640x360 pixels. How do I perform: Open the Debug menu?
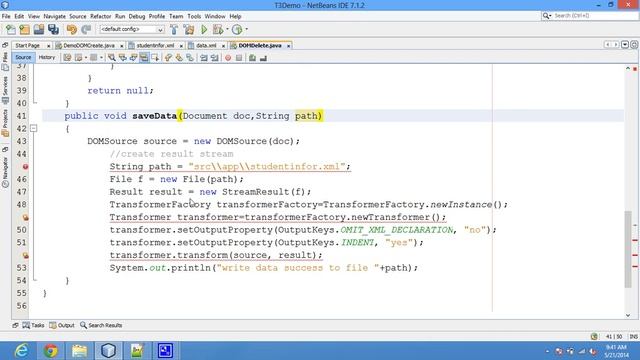click(x=137, y=16)
